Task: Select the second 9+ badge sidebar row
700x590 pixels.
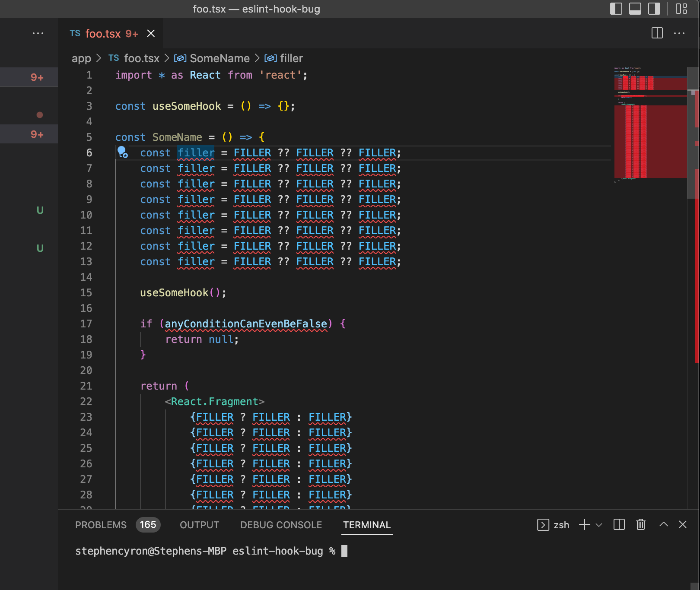Action: click(29, 134)
